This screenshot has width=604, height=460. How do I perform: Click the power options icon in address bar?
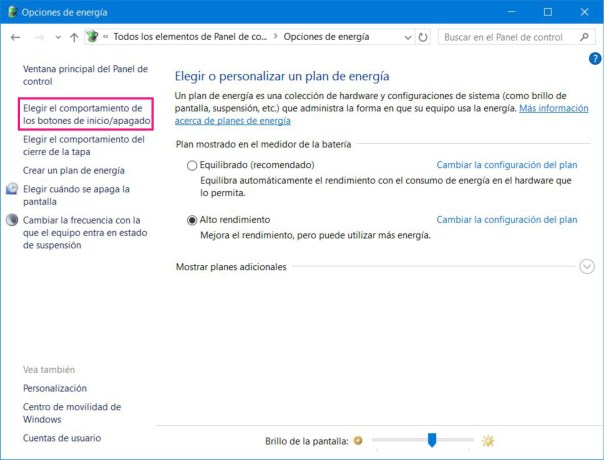(92, 37)
